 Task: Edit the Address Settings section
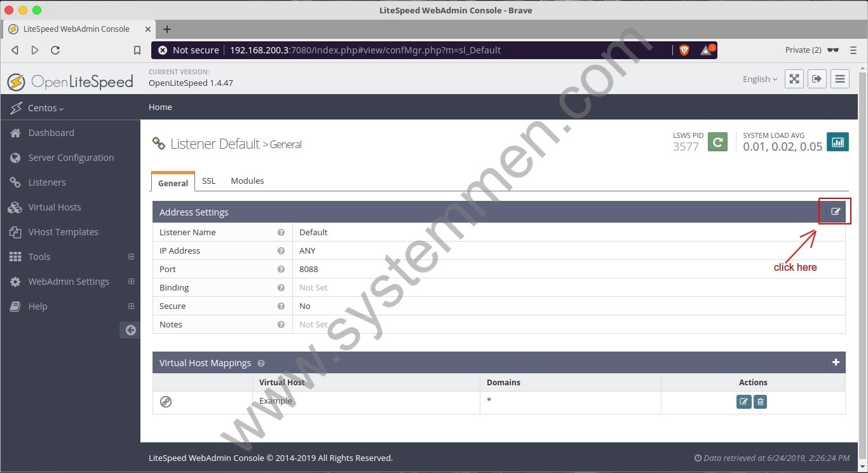(835, 212)
